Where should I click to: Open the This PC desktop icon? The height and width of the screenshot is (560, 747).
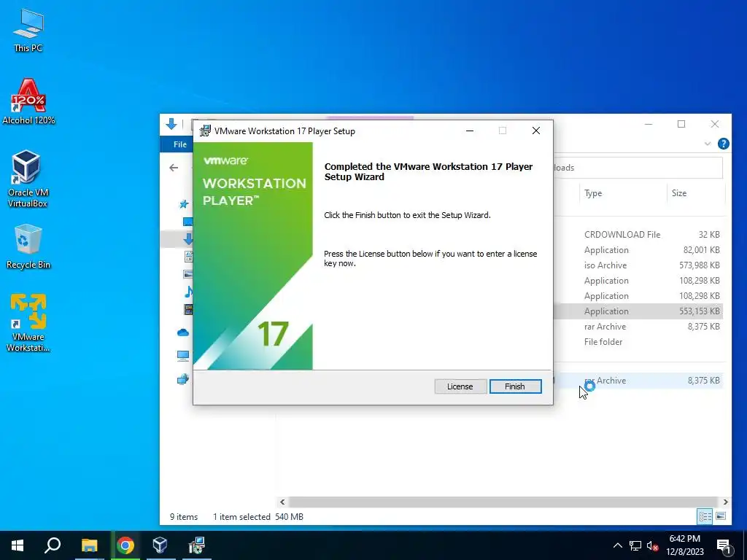[28, 31]
